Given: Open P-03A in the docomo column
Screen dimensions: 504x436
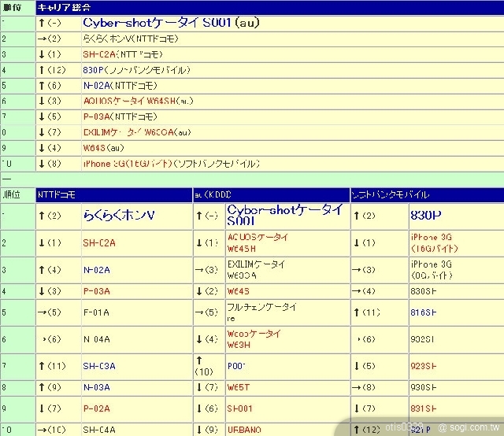Looking at the screenshot, I should 96,291.
